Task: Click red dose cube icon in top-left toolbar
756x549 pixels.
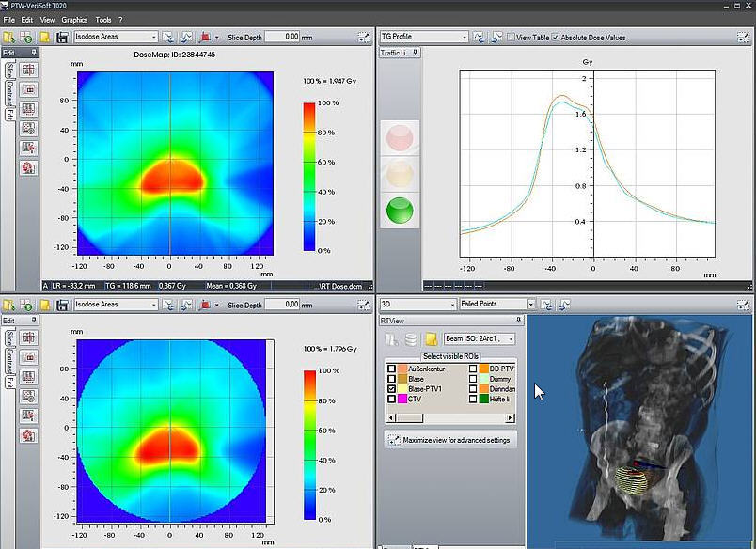Action: pos(205,37)
